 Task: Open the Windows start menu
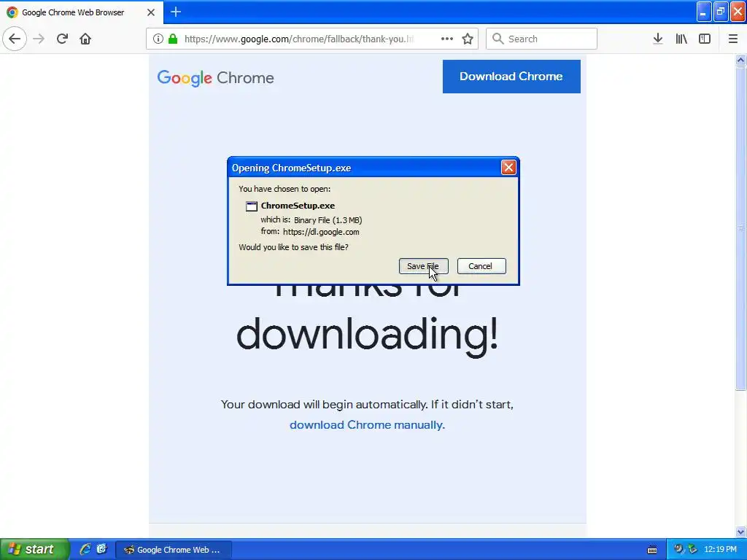(x=34, y=549)
